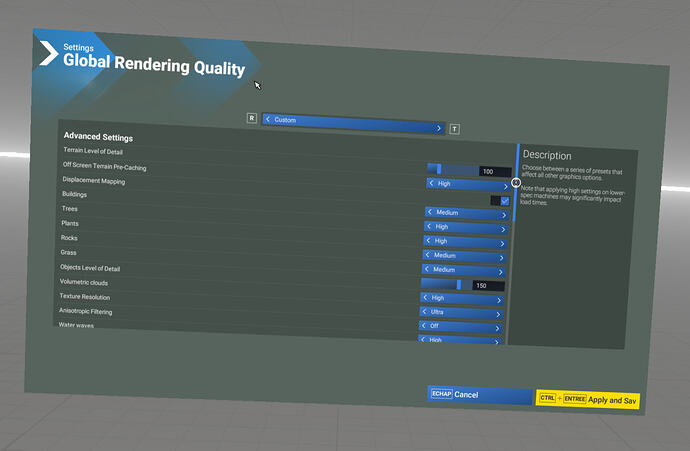
Task: Click the settings list scrollbar handle
Action: 516,183
